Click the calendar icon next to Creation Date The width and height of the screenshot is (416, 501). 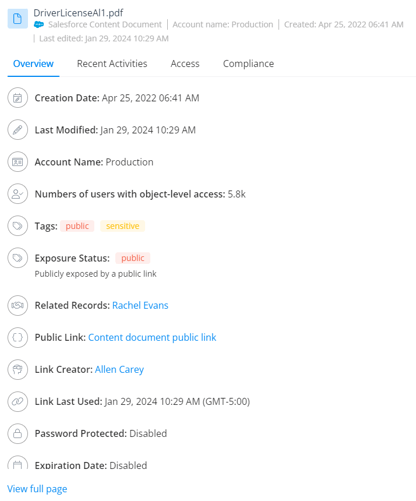(17, 98)
